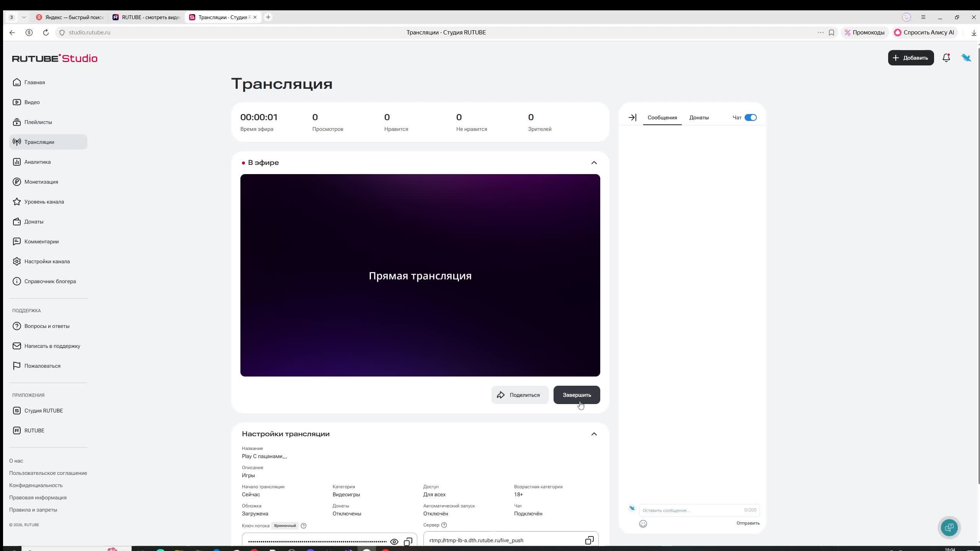
Task: Open the emoji picker in chat
Action: click(x=643, y=524)
